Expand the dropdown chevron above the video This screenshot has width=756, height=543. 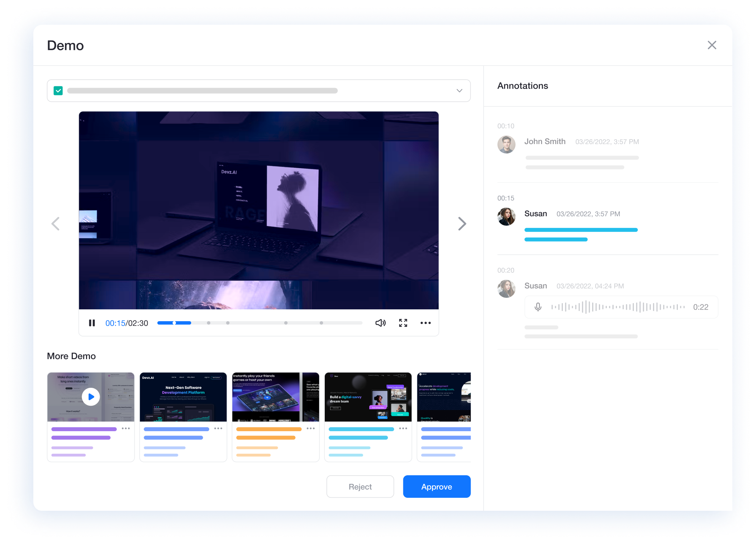click(459, 91)
